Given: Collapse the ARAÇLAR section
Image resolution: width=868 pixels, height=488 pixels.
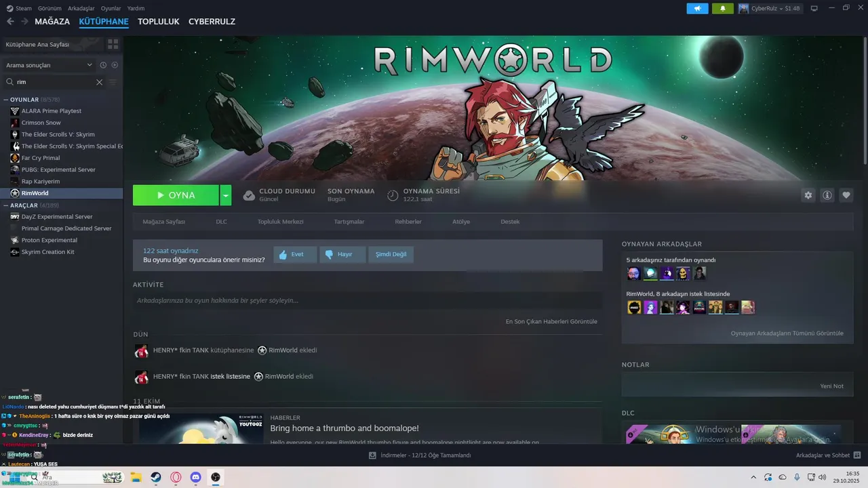Looking at the screenshot, I should point(6,205).
